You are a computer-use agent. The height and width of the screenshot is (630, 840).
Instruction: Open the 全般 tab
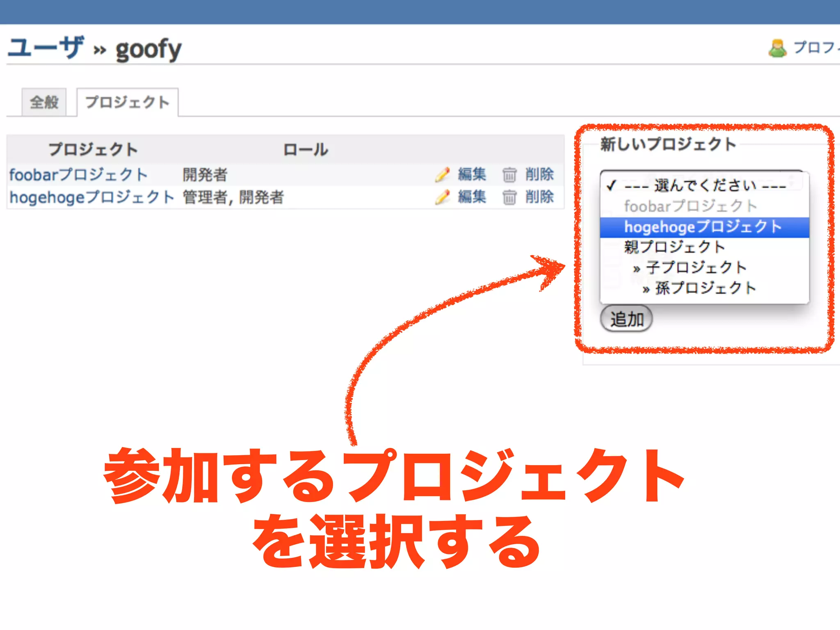(x=44, y=102)
